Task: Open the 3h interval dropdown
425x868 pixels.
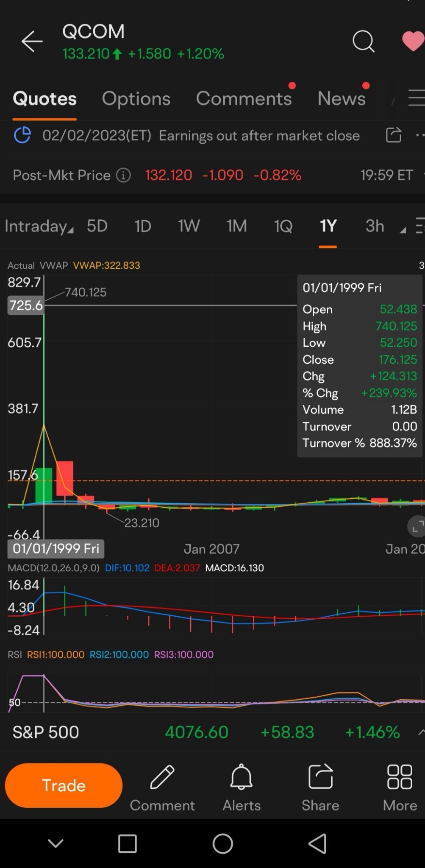Action: [x=386, y=226]
